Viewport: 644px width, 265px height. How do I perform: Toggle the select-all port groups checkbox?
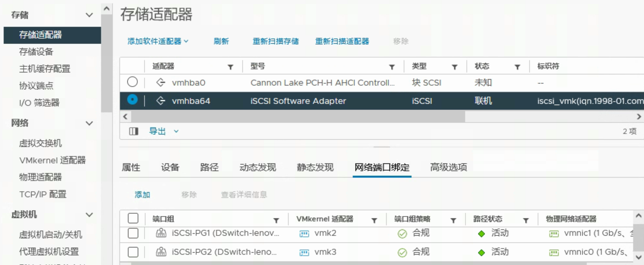[133, 218]
